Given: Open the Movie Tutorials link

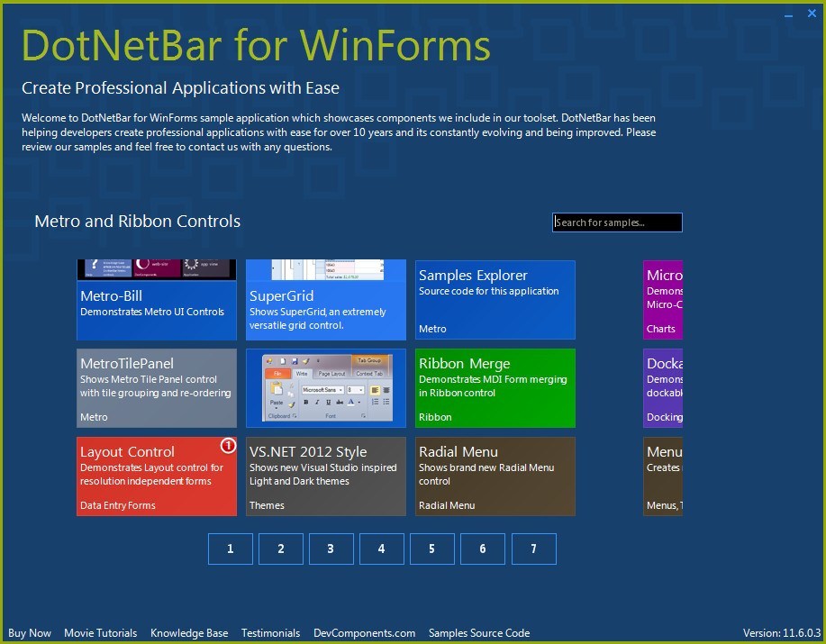Looking at the screenshot, I should (x=101, y=633).
